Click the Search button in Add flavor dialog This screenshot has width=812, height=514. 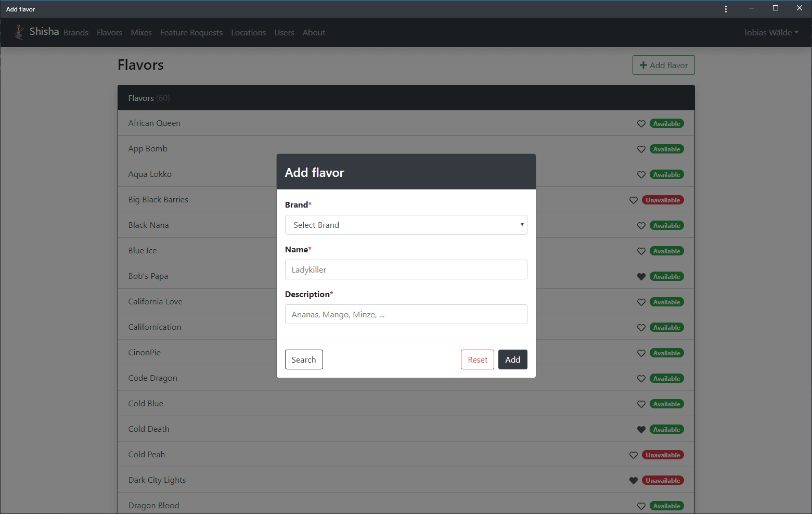click(x=304, y=359)
